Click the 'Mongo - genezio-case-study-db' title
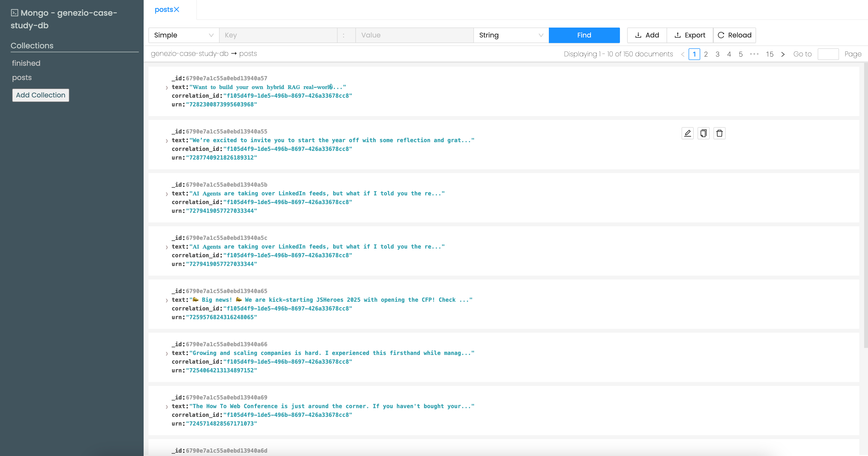Image resolution: width=868 pixels, height=456 pixels. tap(64, 19)
